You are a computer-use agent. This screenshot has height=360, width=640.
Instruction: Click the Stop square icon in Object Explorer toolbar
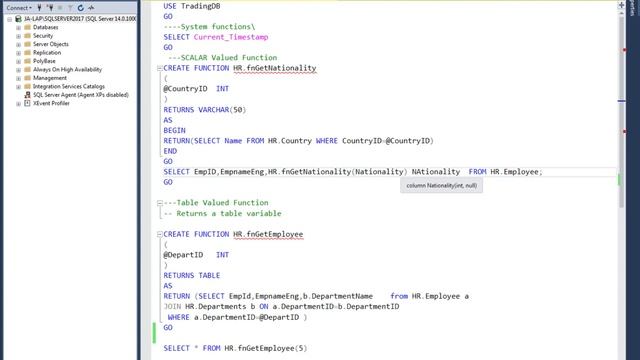click(x=60, y=7)
